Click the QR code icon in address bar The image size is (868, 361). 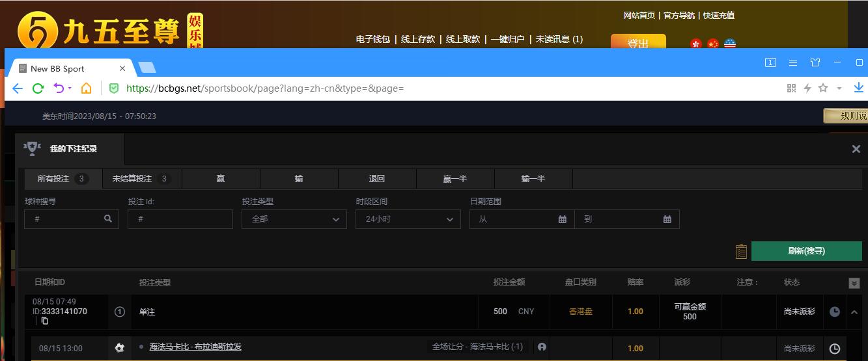tap(792, 88)
